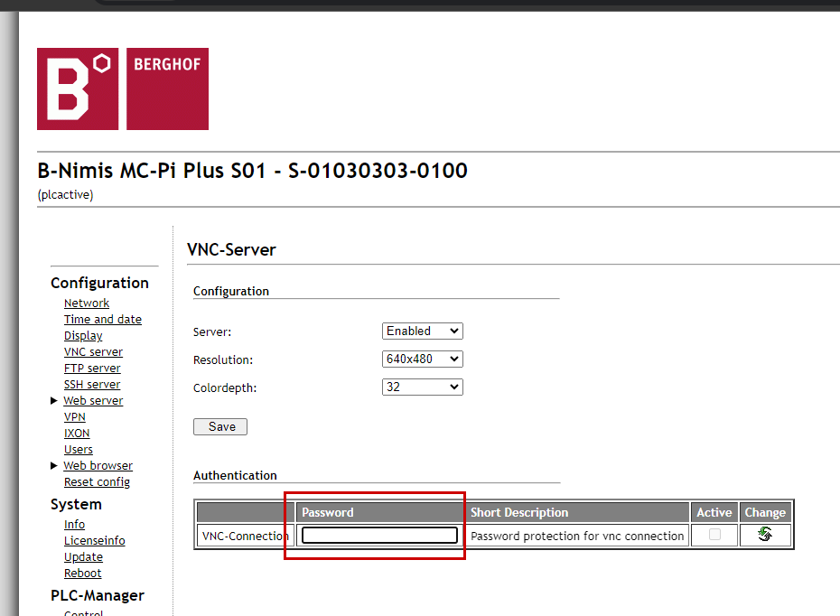Viewport: 840px width, 616px height.
Task: Click the Reboot link
Action: pos(82,574)
